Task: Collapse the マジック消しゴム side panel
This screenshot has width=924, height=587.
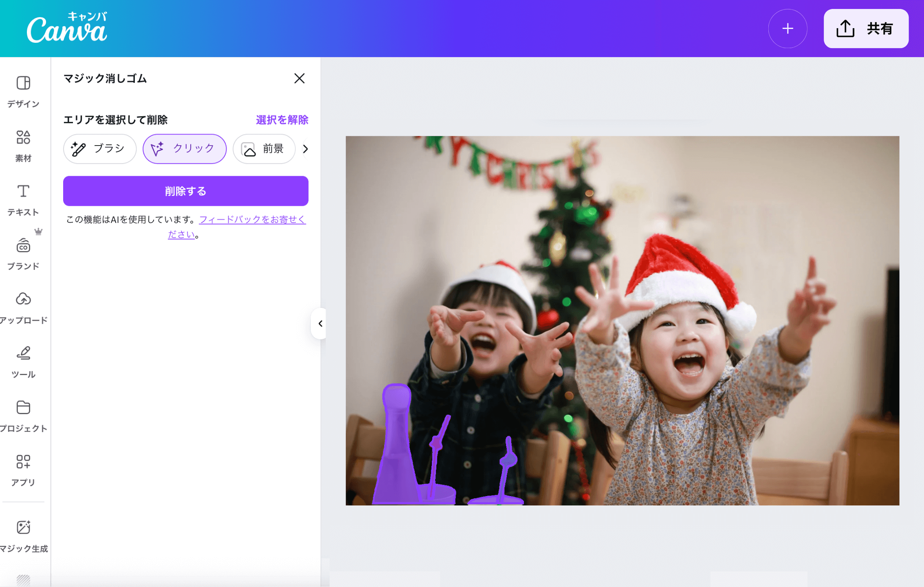Action: (x=320, y=324)
